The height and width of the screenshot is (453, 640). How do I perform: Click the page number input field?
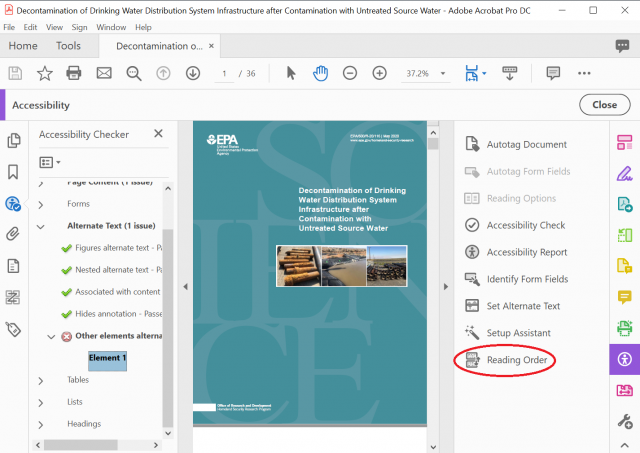(x=226, y=74)
